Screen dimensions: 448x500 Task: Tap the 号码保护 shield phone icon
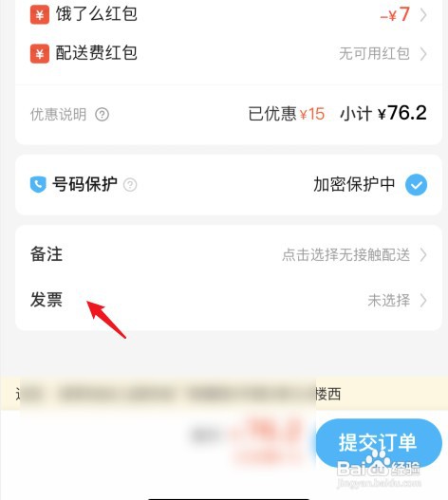tap(38, 184)
